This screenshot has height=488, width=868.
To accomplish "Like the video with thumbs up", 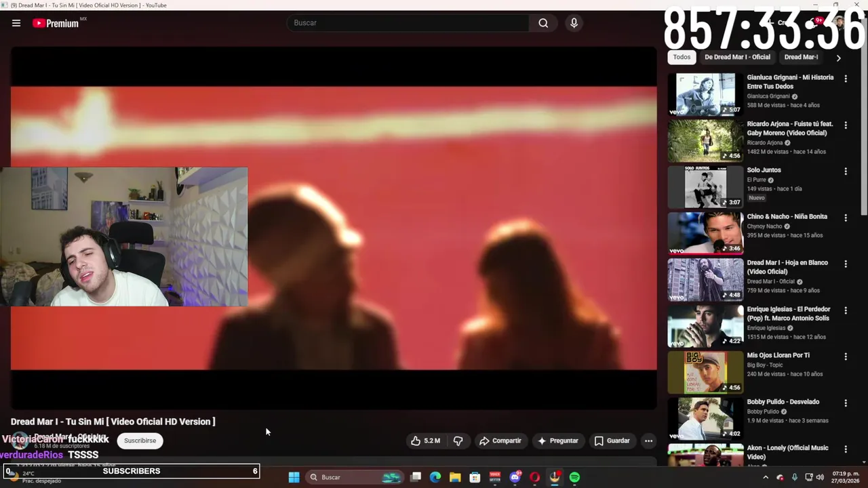I will click(x=425, y=441).
